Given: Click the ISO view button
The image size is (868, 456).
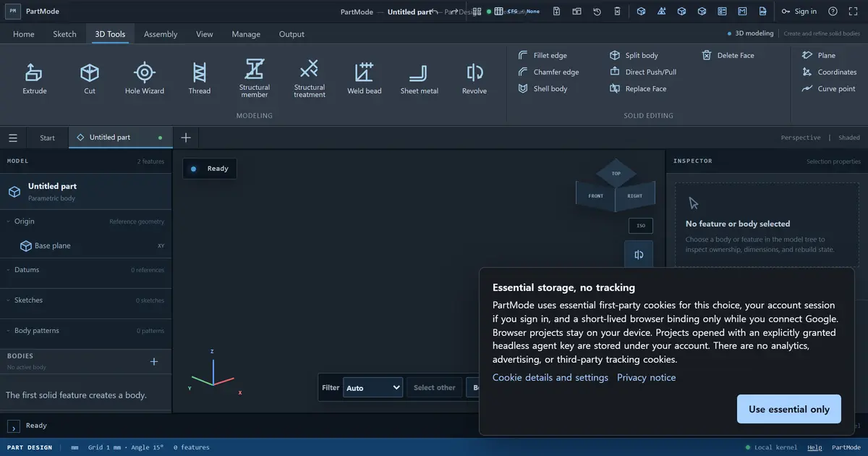Looking at the screenshot, I should click(x=641, y=226).
